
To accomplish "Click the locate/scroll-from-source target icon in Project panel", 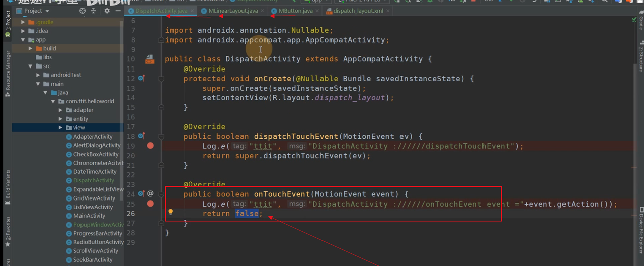I will (83, 11).
